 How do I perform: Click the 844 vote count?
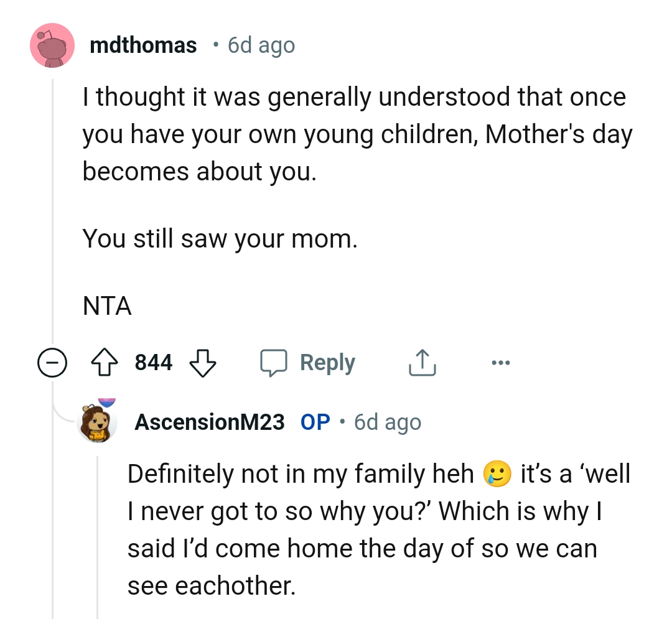coord(152,362)
